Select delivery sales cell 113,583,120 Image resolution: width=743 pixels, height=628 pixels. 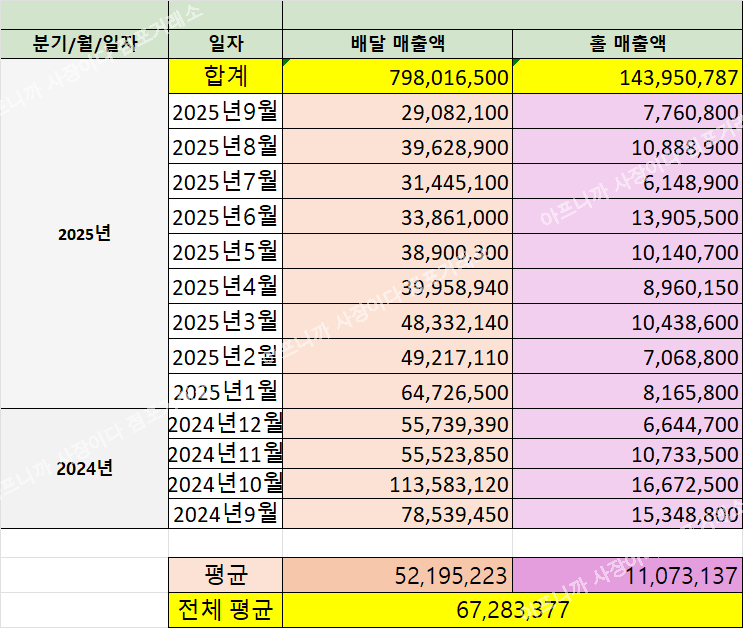(398, 485)
